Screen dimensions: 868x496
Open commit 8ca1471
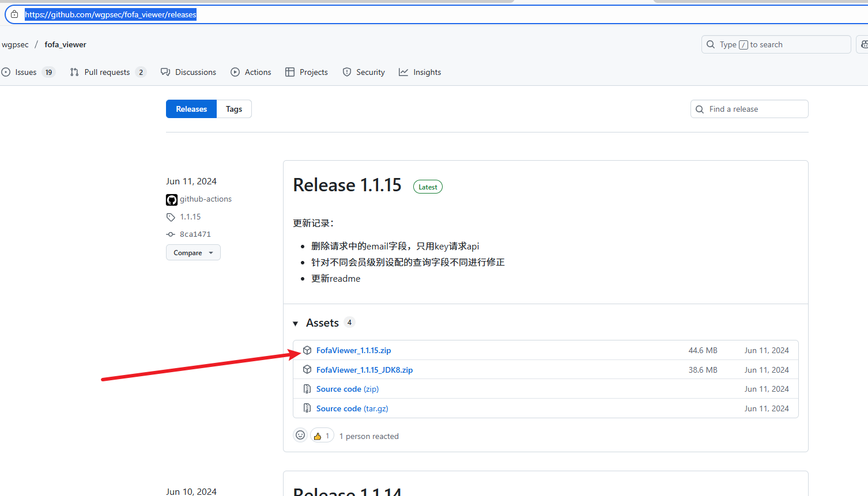pyautogui.click(x=195, y=234)
